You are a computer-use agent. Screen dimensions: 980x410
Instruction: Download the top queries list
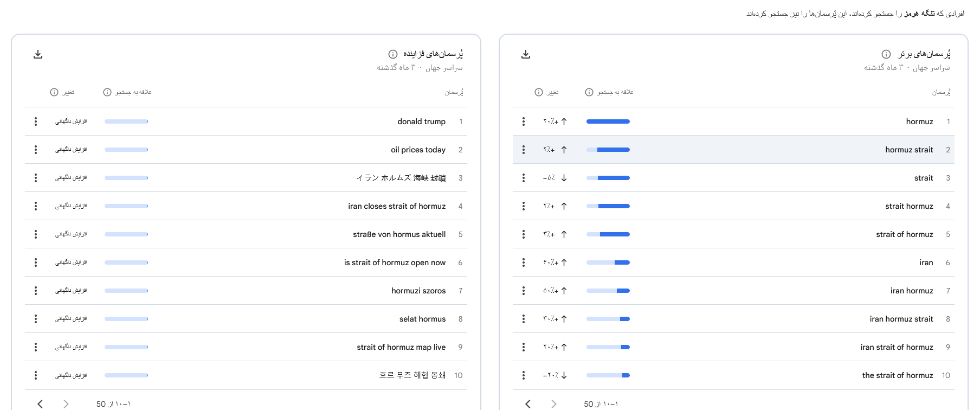525,54
